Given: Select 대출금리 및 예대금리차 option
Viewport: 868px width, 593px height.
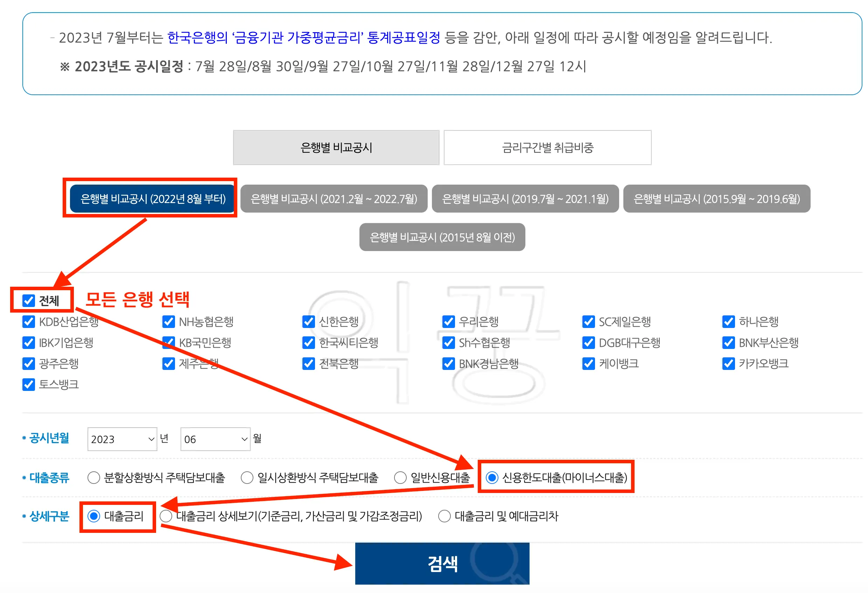Looking at the screenshot, I should (x=444, y=516).
